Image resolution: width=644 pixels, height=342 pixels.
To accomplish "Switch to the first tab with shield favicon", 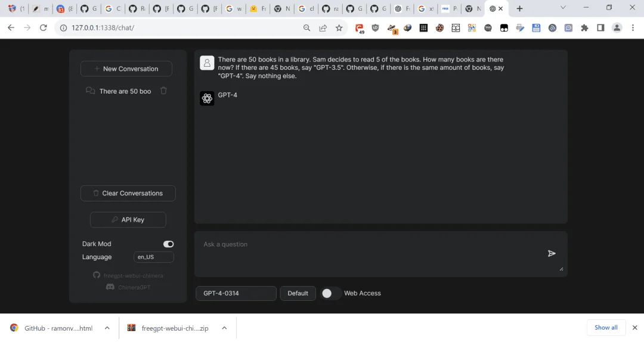I will pos(16,8).
